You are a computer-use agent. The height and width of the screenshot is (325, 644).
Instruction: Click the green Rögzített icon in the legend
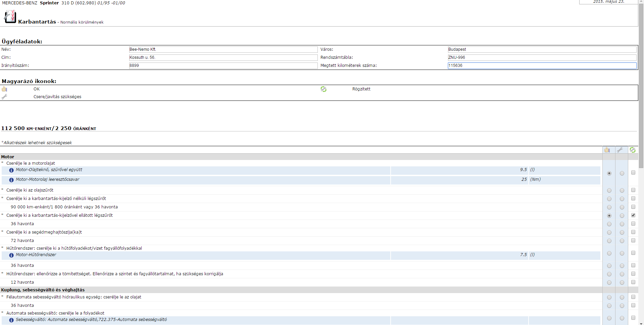[x=324, y=89]
